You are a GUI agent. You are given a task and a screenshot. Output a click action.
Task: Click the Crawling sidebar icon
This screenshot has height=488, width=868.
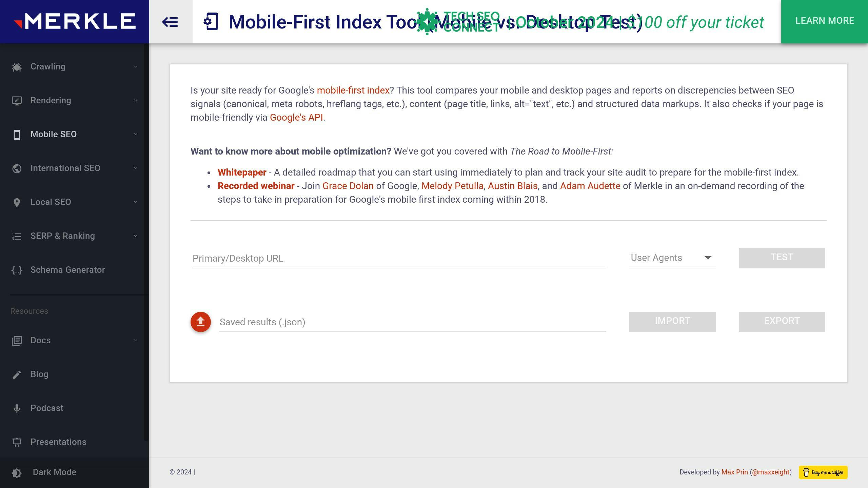point(17,67)
